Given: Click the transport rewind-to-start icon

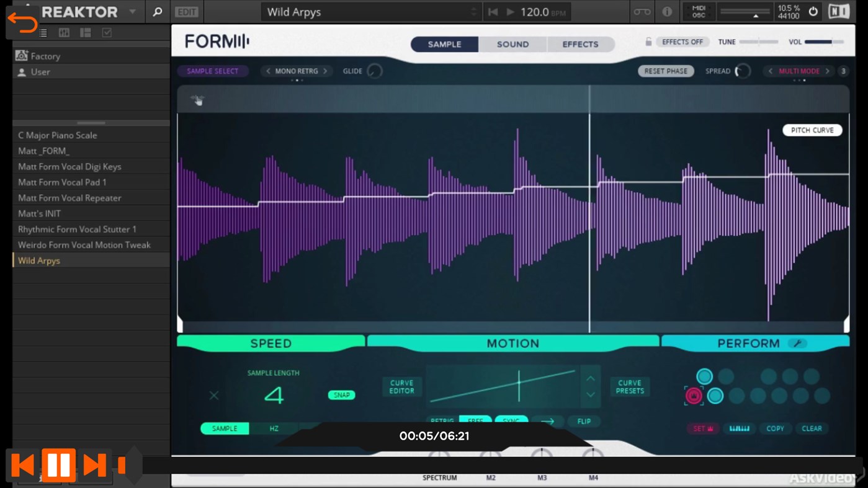Looking at the screenshot, I should point(493,12).
